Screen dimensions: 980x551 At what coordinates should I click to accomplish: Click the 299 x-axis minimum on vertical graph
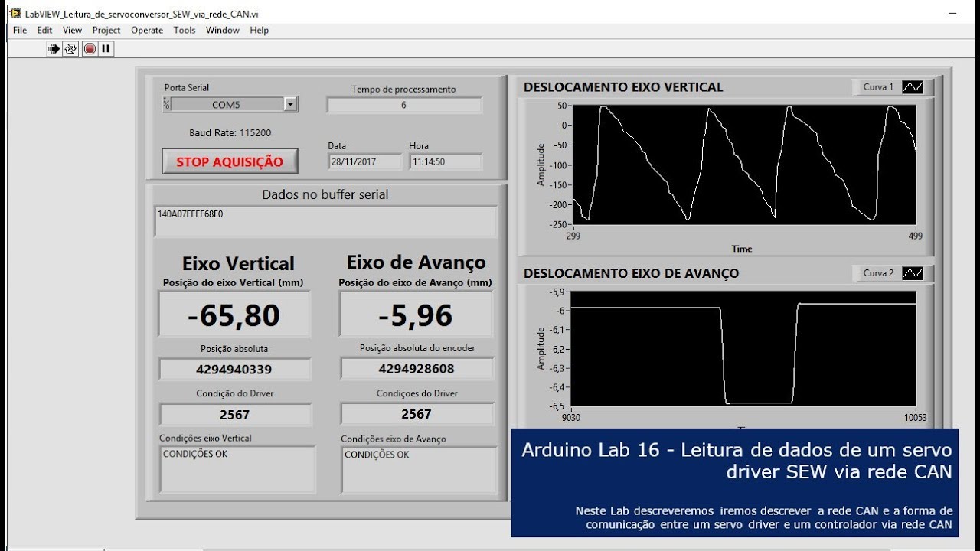[573, 236]
